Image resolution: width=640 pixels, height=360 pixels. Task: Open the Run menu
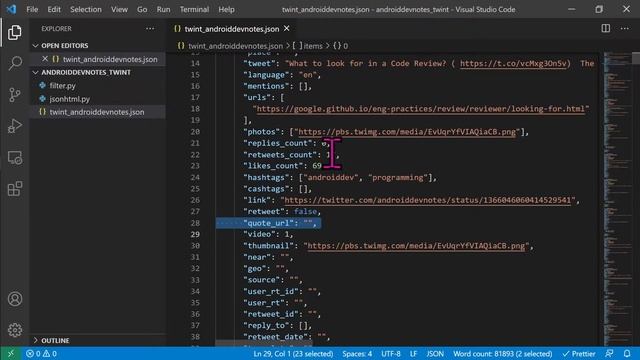[x=163, y=9]
